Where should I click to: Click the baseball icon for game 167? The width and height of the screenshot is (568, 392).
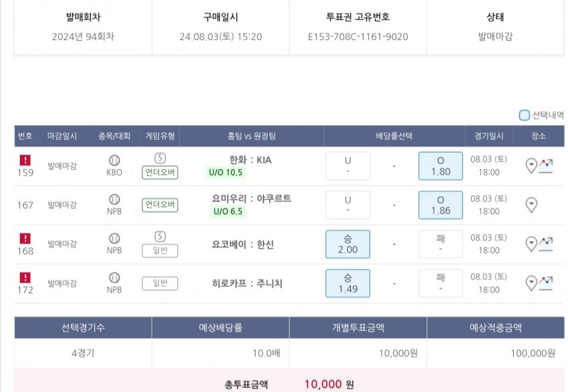[x=114, y=199]
